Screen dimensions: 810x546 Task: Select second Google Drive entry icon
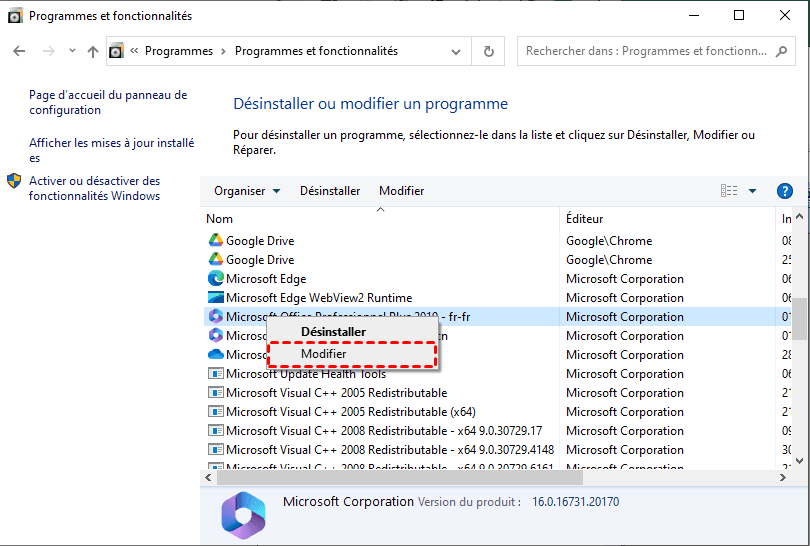coord(215,259)
